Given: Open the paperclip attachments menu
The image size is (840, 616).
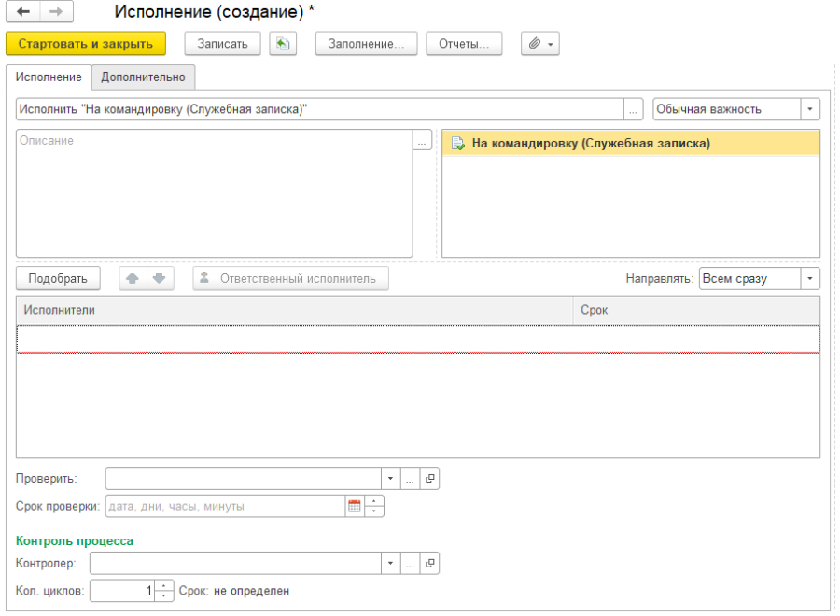Looking at the screenshot, I should click(x=539, y=44).
